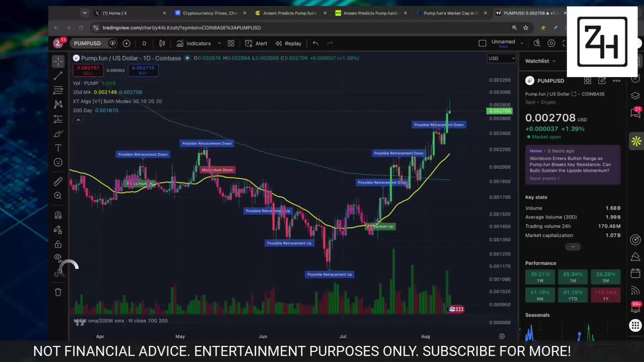Select the Vol · PUMP indicator legend

pos(87,83)
